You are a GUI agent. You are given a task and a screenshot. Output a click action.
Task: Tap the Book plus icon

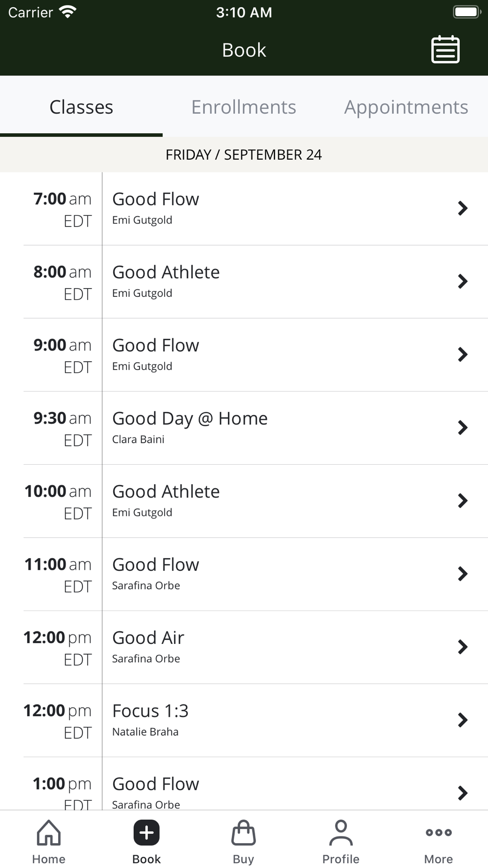146,833
